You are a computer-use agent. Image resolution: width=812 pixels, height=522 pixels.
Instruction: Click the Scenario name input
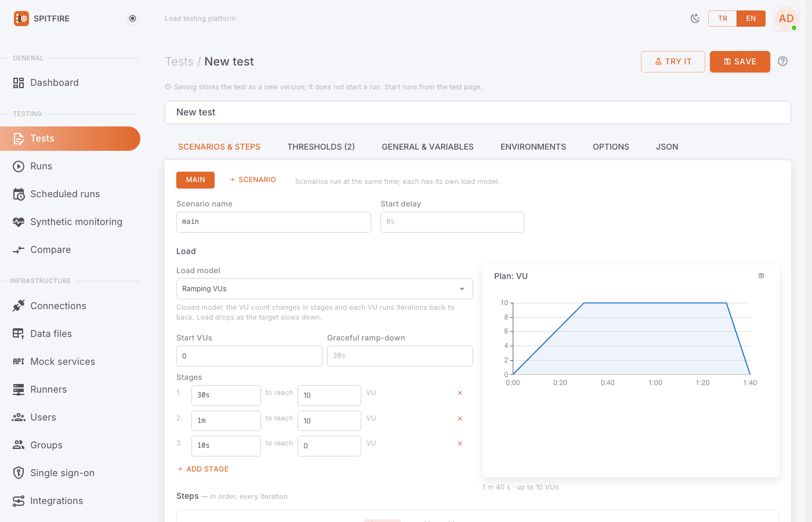274,222
